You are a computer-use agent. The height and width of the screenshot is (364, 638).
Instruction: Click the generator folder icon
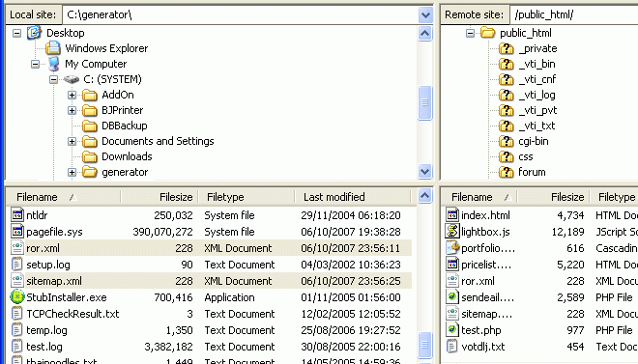90,172
